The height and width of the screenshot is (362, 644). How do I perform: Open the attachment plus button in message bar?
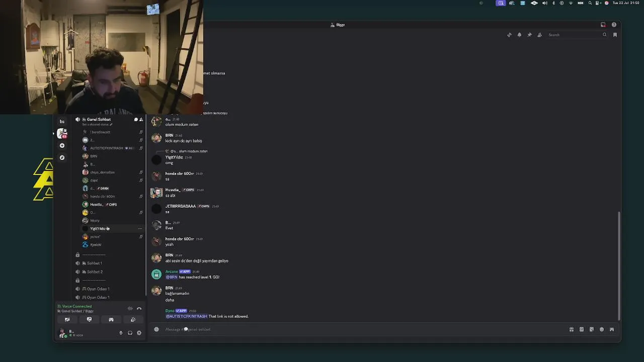[156, 329]
